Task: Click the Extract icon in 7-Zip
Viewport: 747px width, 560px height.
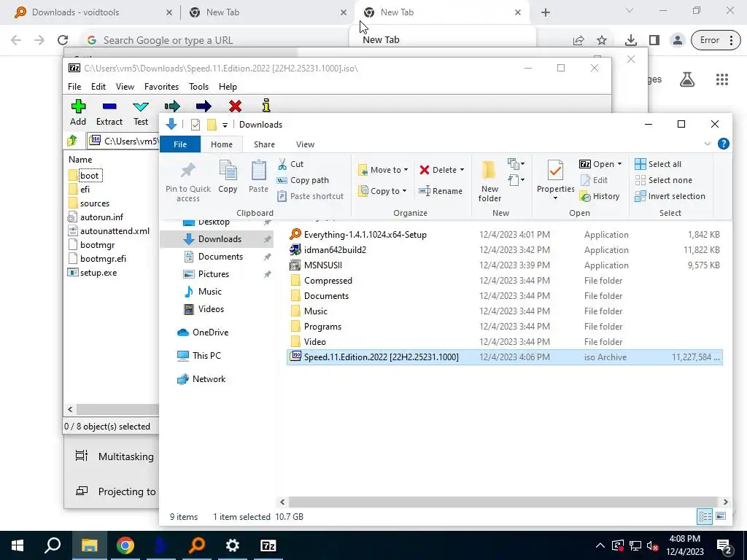Action: (109, 106)
